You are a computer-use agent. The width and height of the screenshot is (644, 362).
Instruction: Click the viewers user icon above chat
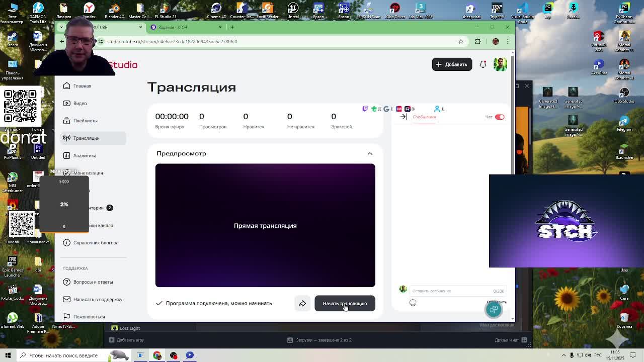437,109
